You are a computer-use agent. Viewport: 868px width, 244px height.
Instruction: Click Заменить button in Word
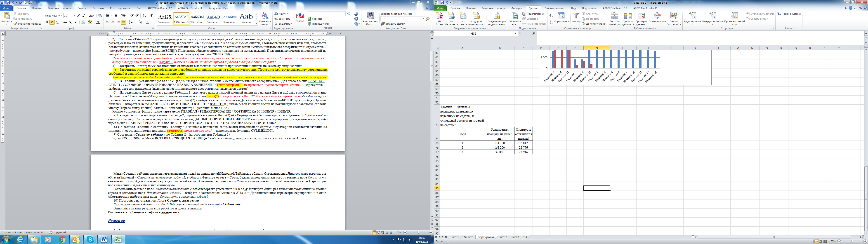coord(282,19)
